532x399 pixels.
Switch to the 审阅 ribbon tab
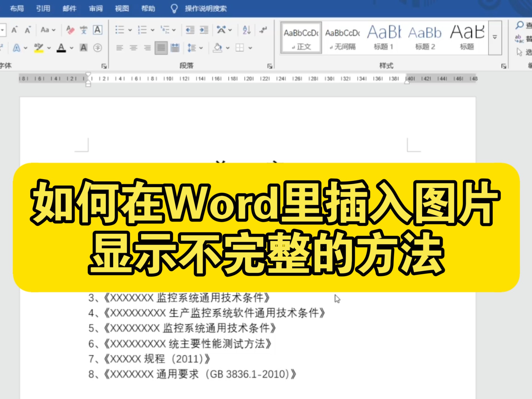coord(96,9)
